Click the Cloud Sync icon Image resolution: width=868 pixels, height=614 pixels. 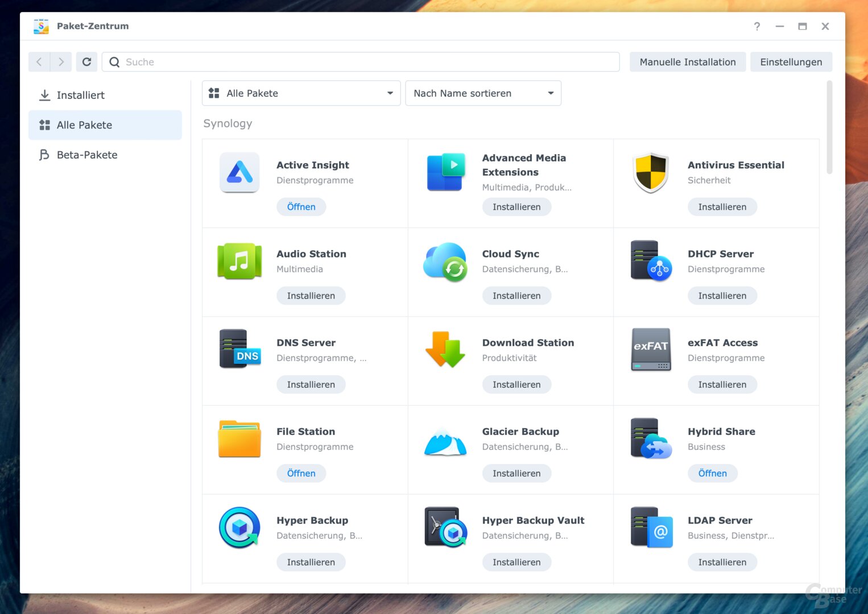click(445, 262)
